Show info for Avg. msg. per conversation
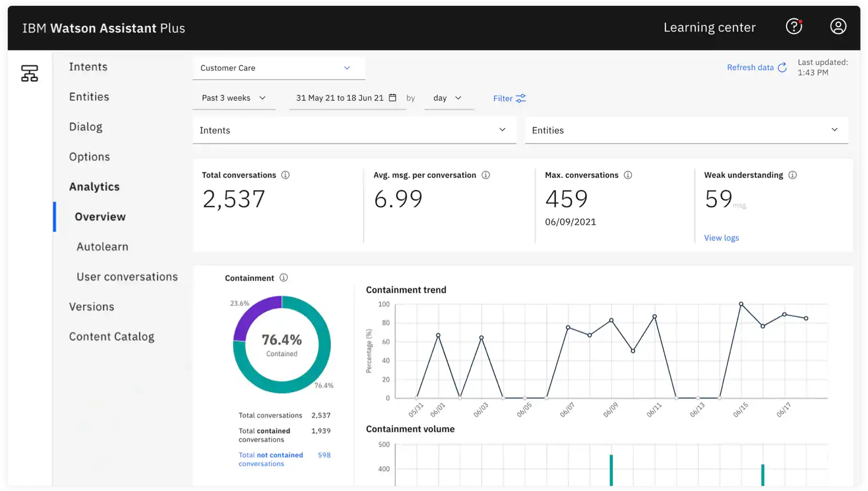868x491 pixels. click(486, 175)
